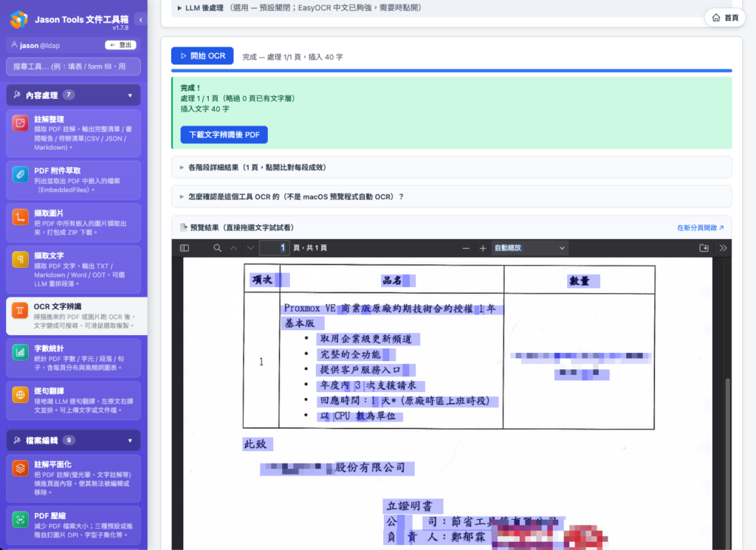Click the page number field in viewer
756x550 pixels.
pos(275,248)
